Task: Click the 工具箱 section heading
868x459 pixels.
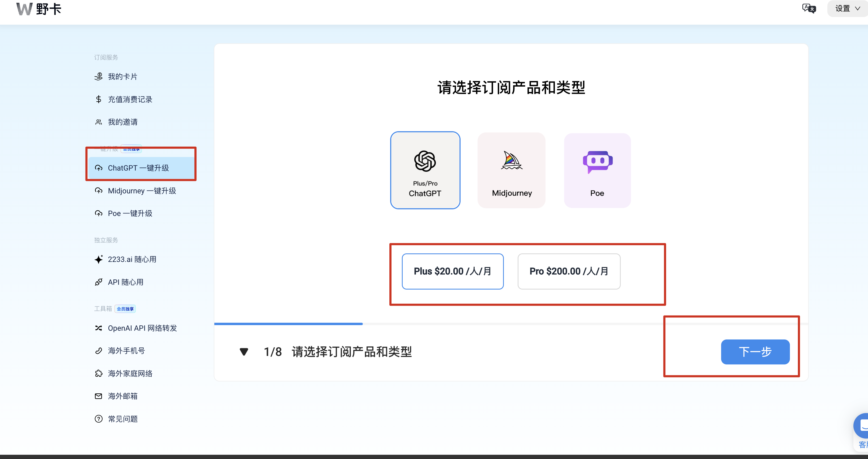Action: coord(103,309)
